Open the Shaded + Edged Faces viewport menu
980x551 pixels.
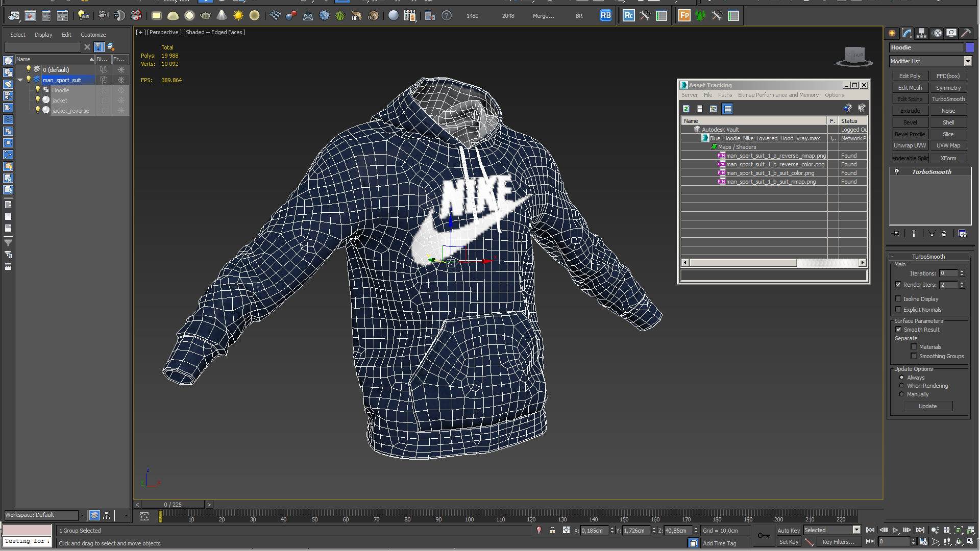(x=214, y=32)
